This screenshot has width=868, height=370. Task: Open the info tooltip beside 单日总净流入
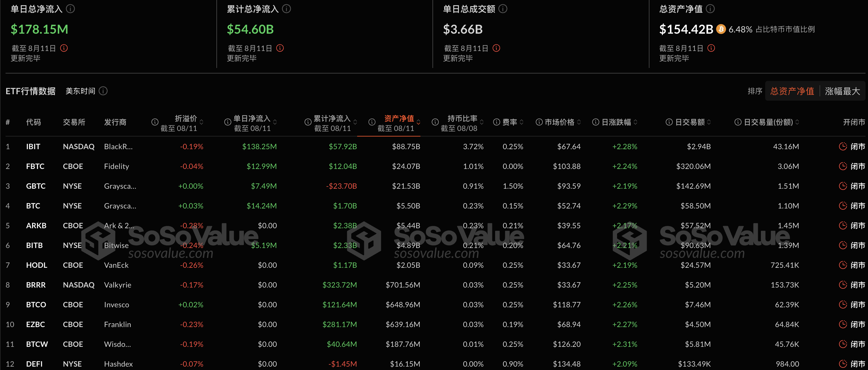pos(70,9)
